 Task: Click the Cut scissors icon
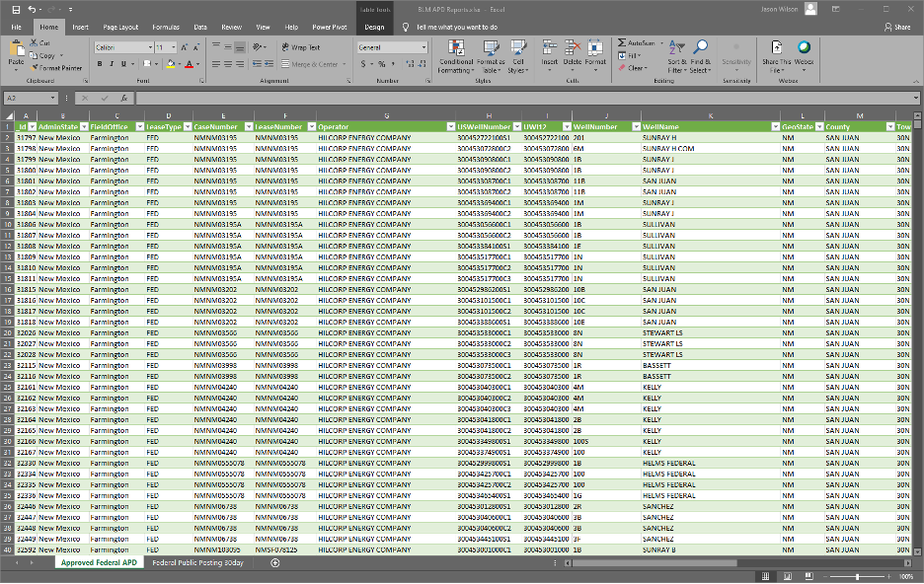tap(34, 43)
